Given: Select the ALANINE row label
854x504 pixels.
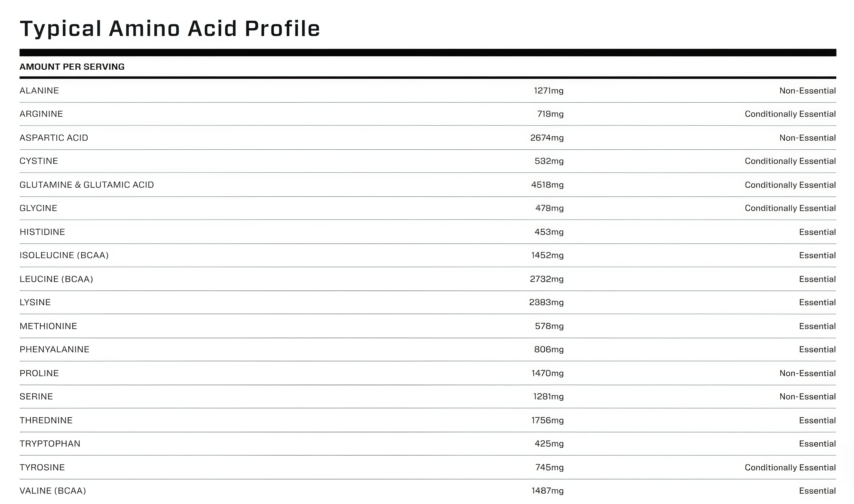Looking at the screenshot, I should tap(39, 91).
